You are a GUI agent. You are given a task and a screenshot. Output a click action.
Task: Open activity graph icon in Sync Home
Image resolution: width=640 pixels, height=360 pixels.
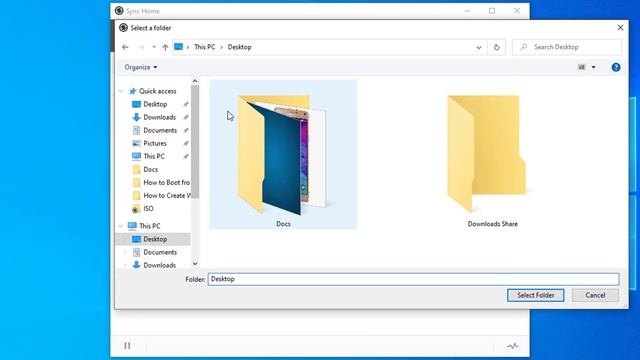[x=513, y=346]
